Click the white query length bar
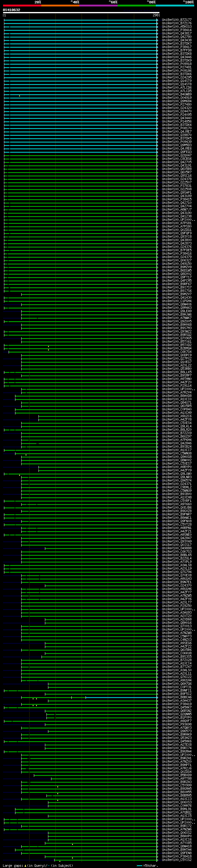 81,13
